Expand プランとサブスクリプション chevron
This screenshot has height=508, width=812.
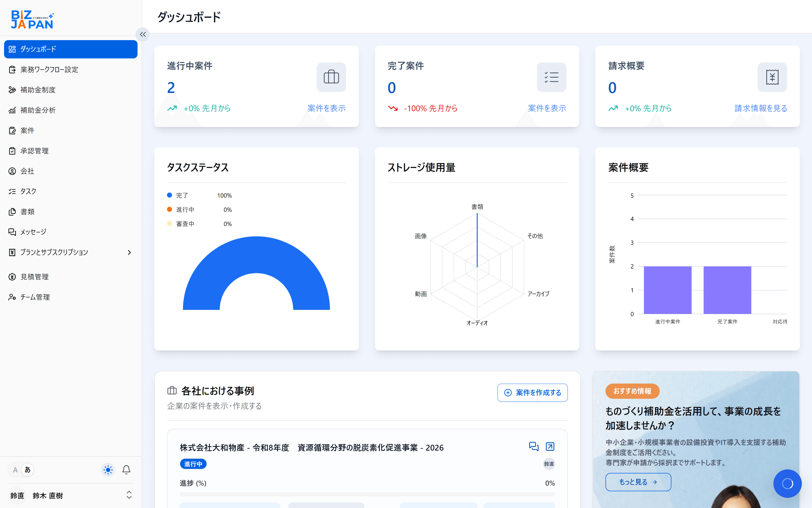point(129,252)
